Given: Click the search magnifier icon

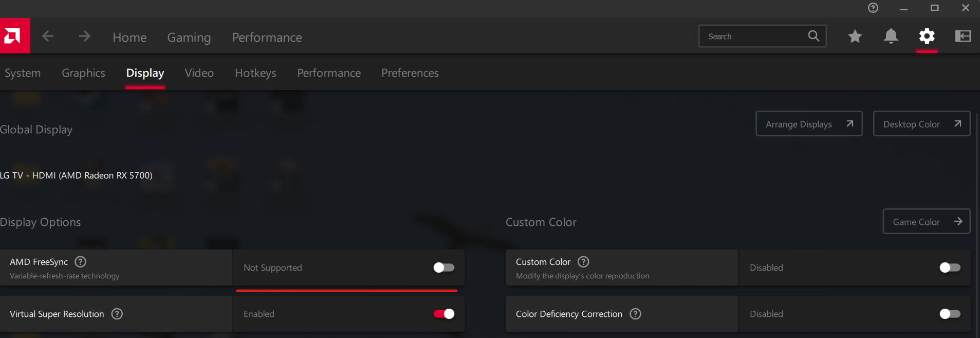Looking at the screenshot, I should (x=813, y=36).
